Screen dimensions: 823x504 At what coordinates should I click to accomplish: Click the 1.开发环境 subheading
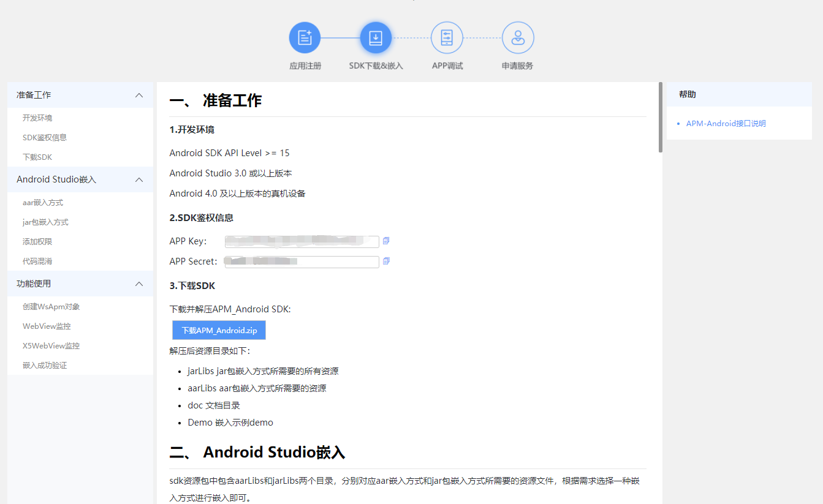[x=192, y=130]
